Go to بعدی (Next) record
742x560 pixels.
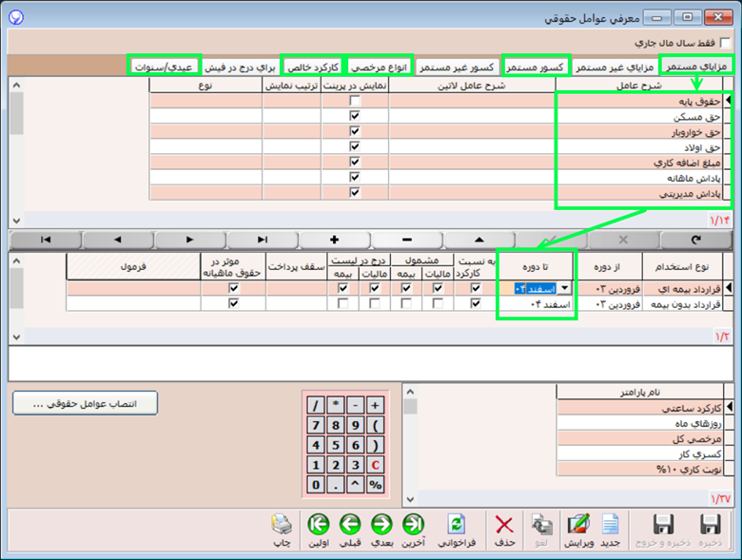[x=381, y=524]
